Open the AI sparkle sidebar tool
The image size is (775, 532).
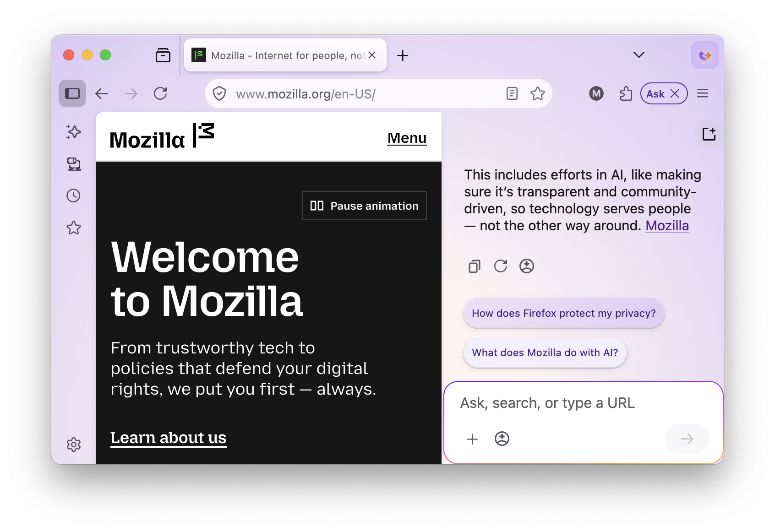tap(73, 132)
